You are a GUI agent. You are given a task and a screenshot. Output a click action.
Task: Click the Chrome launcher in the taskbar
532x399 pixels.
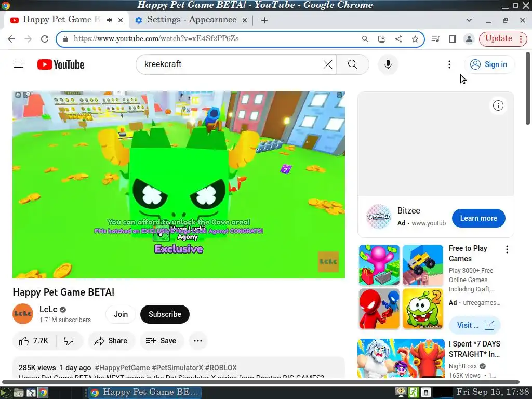43,393
